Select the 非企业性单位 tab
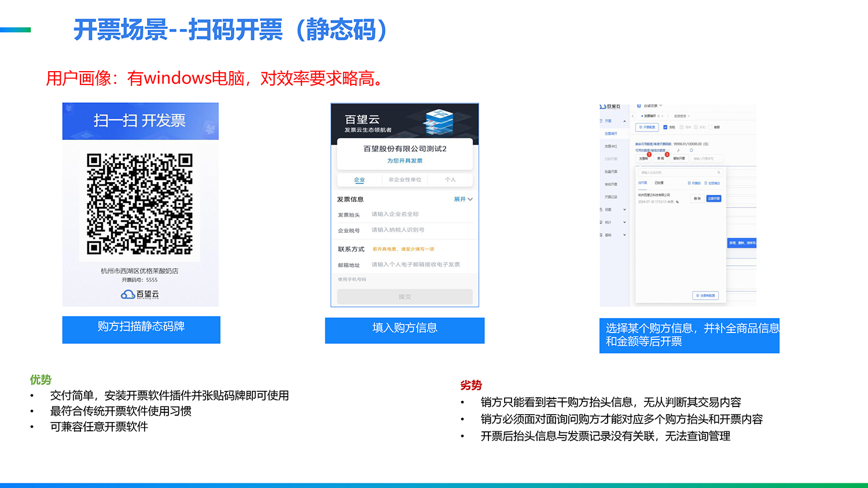 coord(404,180)
